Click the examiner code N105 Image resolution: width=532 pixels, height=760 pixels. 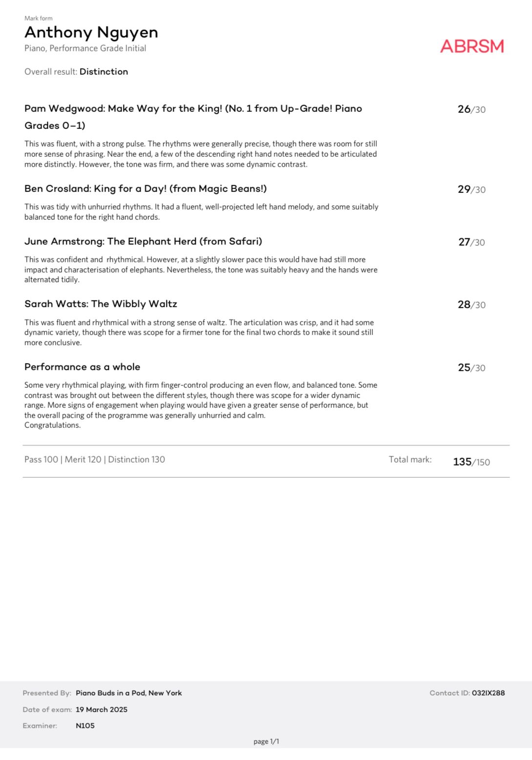(x=85, y=726)
